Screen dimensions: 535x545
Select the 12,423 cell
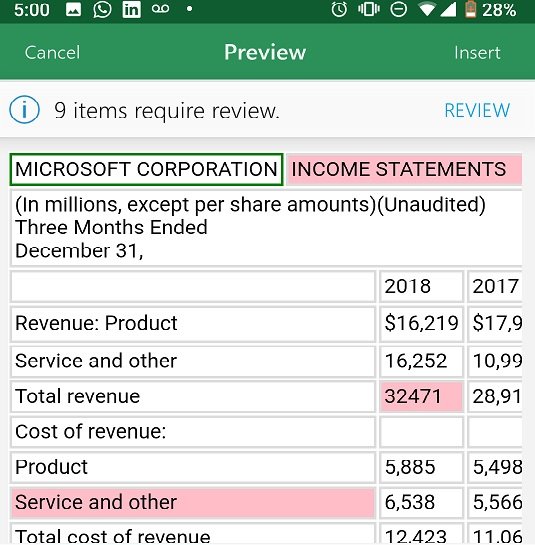(421, 534)
